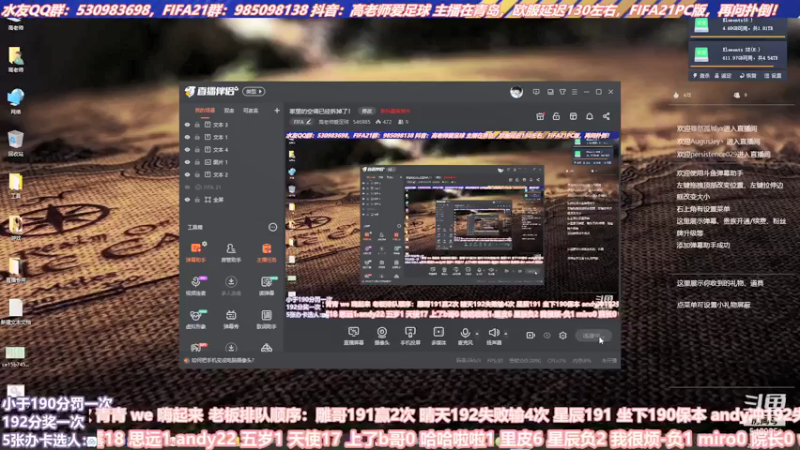Click the 修改 button beside stream title
The image size is (800, 450).
[367, 111]
